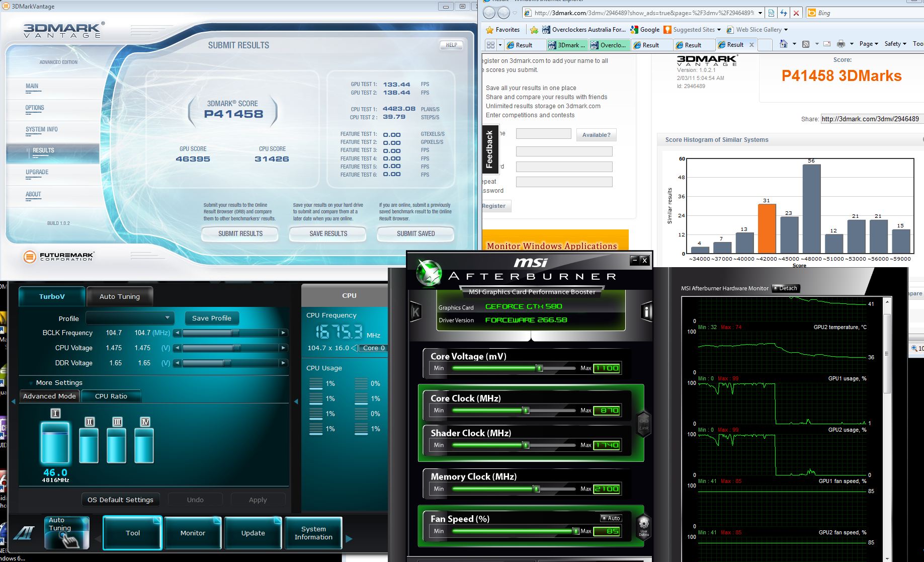The width and height of the screenshot is (924, 562).
Task: Click the Core Voltage slider handle
Action: click(540, 368)
